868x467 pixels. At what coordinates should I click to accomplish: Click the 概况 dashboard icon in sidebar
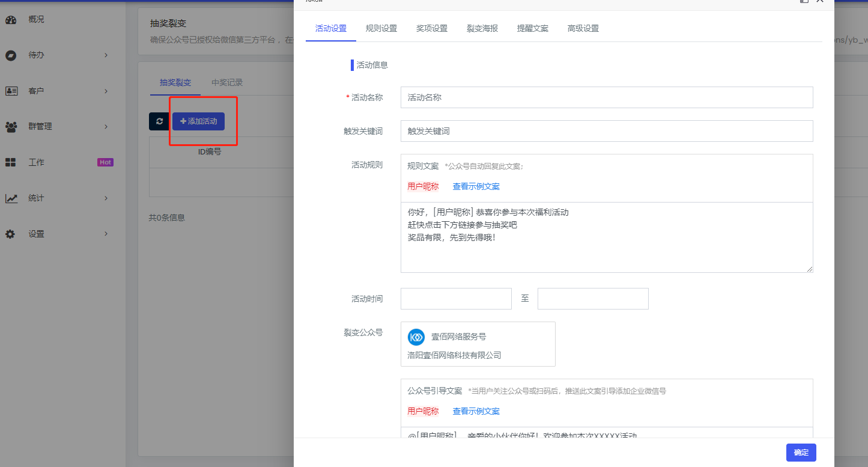click(x=11, y=19)
